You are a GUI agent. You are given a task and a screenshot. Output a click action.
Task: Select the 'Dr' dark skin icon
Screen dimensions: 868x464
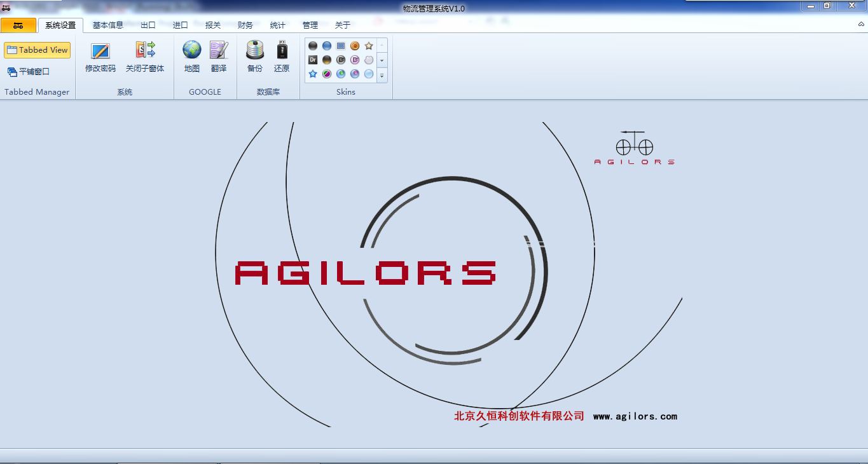tap(313, 60)
